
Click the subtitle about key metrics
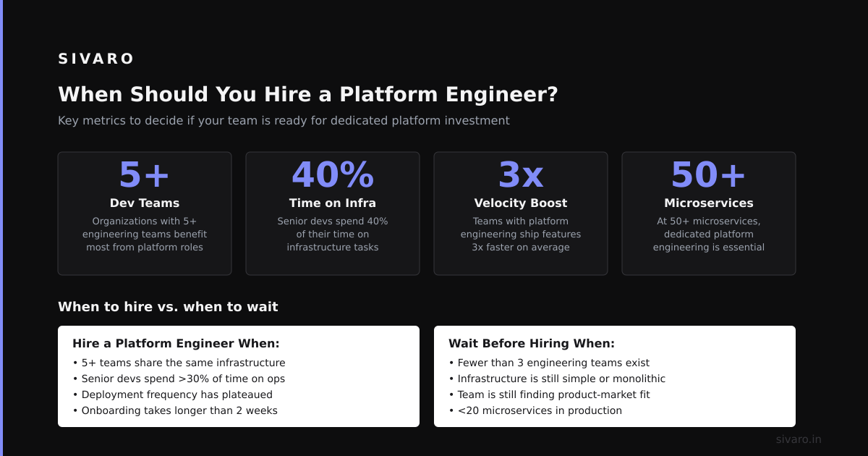click(x=284, y=121)
